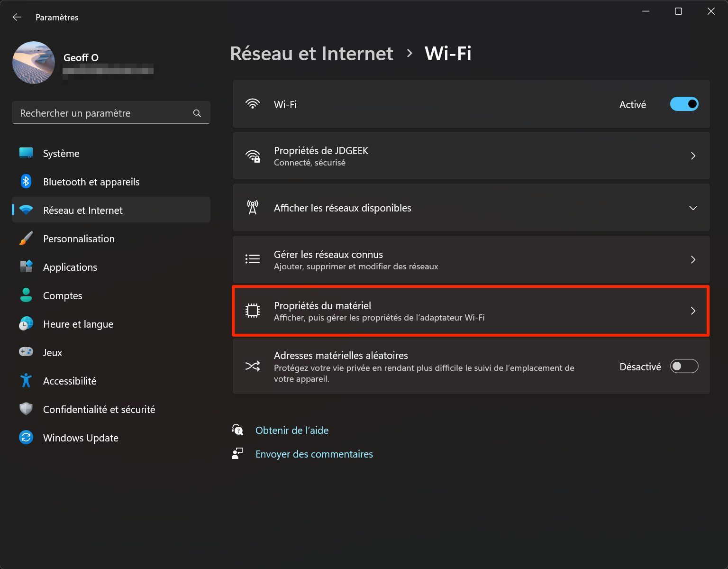Select Jeux in sidebar
The image size is (728, 569).
111,352
